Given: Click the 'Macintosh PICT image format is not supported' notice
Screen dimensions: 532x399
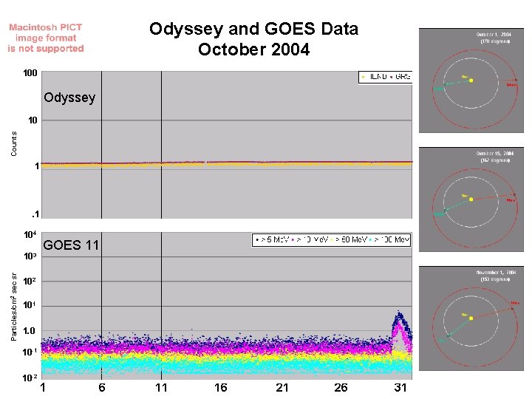Looking at the screenshot, I should 46,38.
